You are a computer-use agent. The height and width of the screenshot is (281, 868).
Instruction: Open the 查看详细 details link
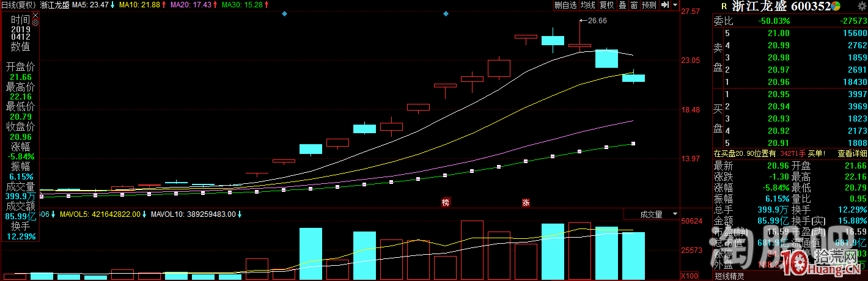click(851, 154)
